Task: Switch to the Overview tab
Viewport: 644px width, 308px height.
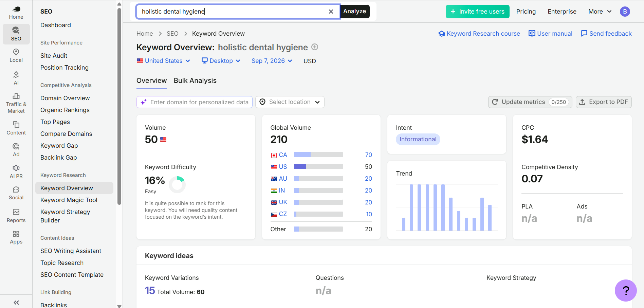Action: [151, 81]
